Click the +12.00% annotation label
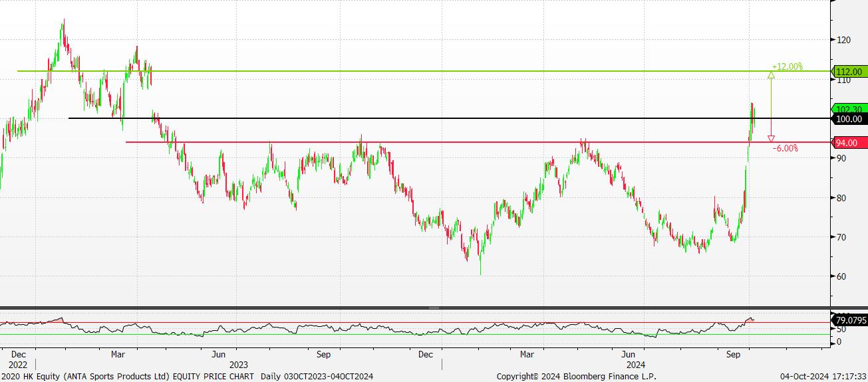The height and width of the screenshot is (382, 868). (788, 66)
